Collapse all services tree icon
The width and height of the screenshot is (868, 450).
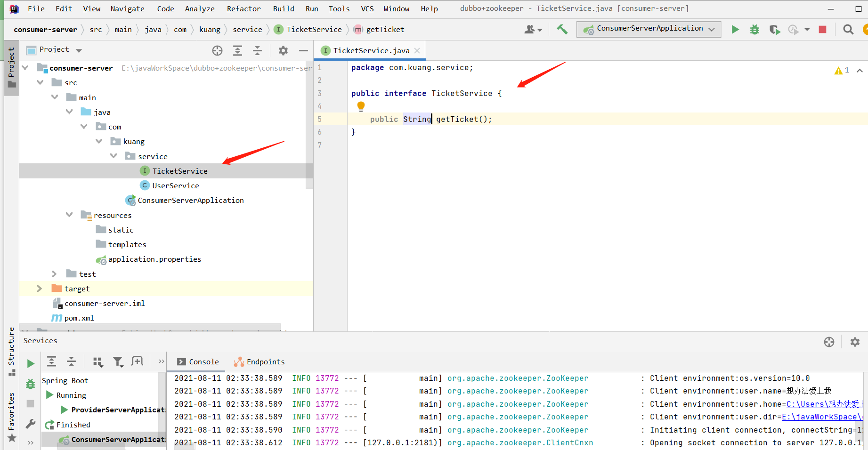[71, 362]
